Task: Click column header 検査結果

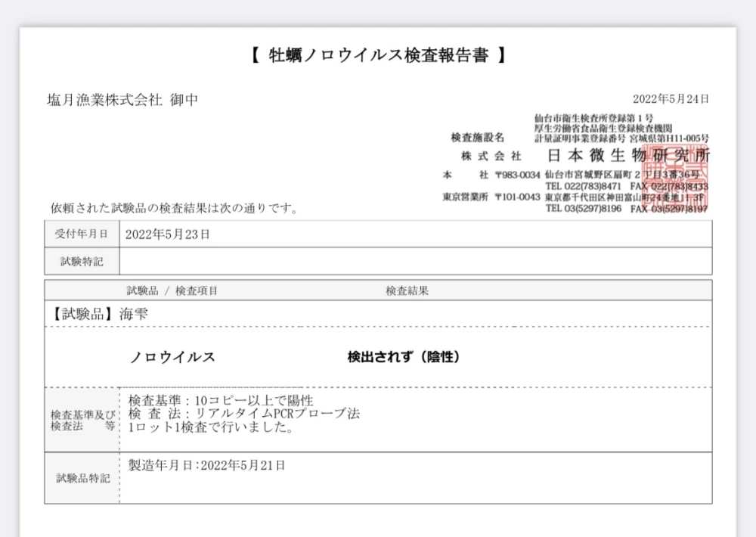Action: pyautogui.click(x=407, y=290)
